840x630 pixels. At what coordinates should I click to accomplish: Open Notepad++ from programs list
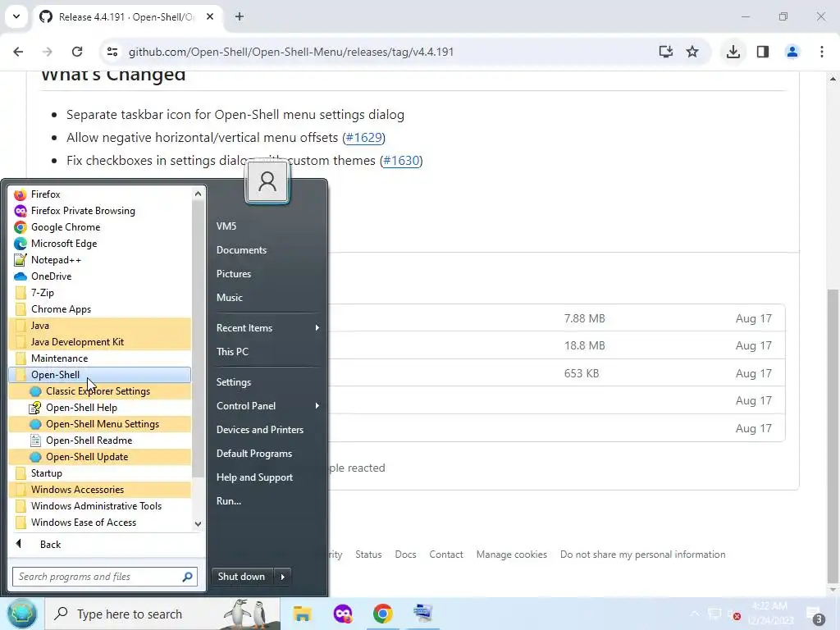coord(99,260)
